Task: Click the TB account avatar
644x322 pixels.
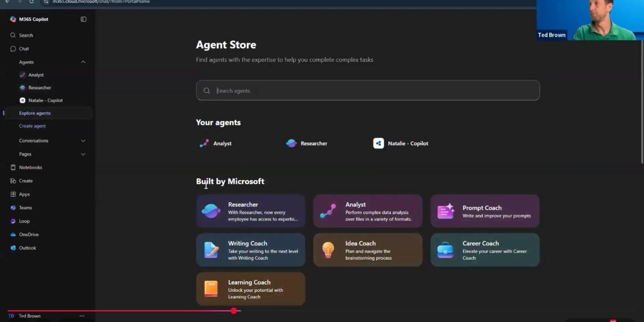Action: pyautogui.click(x=11, y=316)
